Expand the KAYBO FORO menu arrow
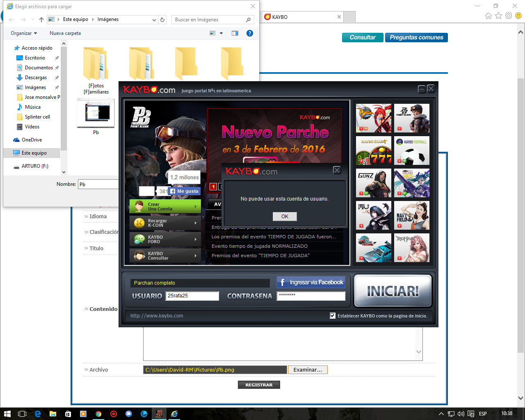Viewport: 525px width, 420px height. point(196,239)
